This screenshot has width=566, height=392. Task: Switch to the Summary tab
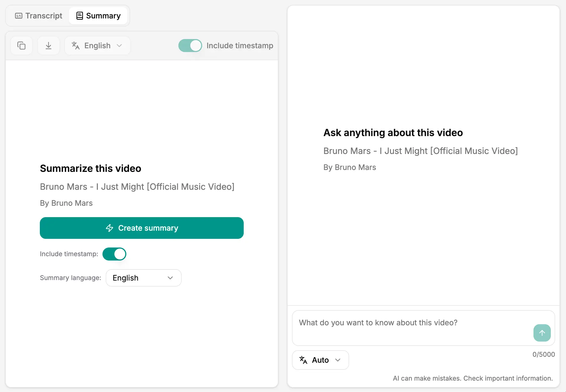(98, 16)
